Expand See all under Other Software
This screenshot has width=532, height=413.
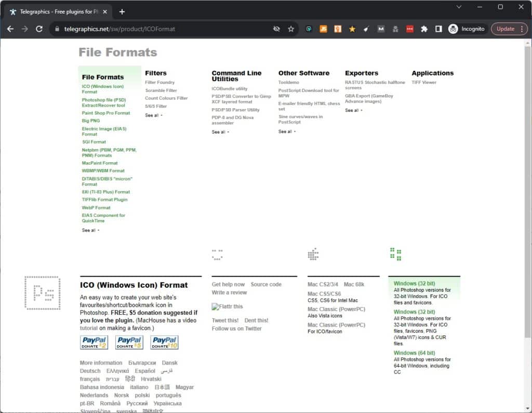(287, 132)
